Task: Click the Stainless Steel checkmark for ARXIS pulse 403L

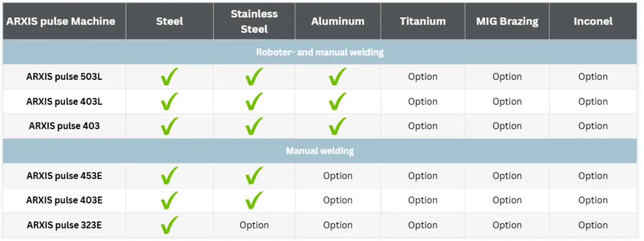Action: tap(254, 101)
